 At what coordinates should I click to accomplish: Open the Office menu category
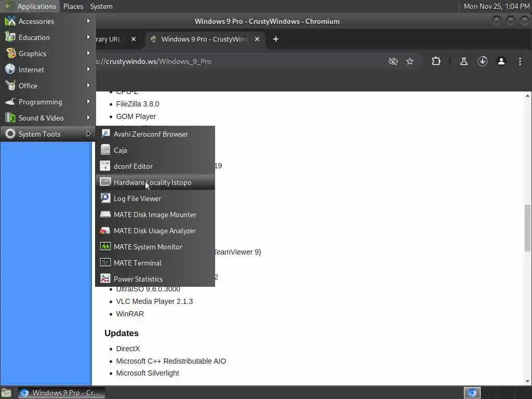point(48,86)
